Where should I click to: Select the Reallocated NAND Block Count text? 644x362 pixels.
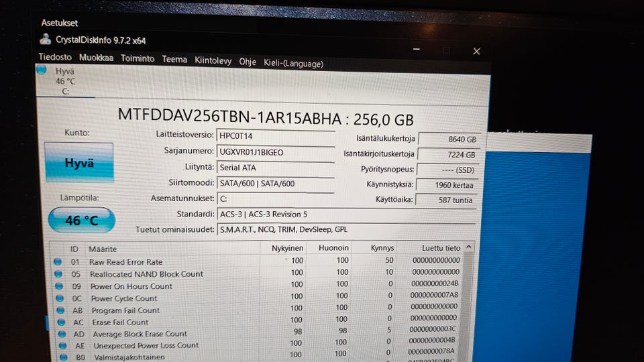[x=146, y=274]
